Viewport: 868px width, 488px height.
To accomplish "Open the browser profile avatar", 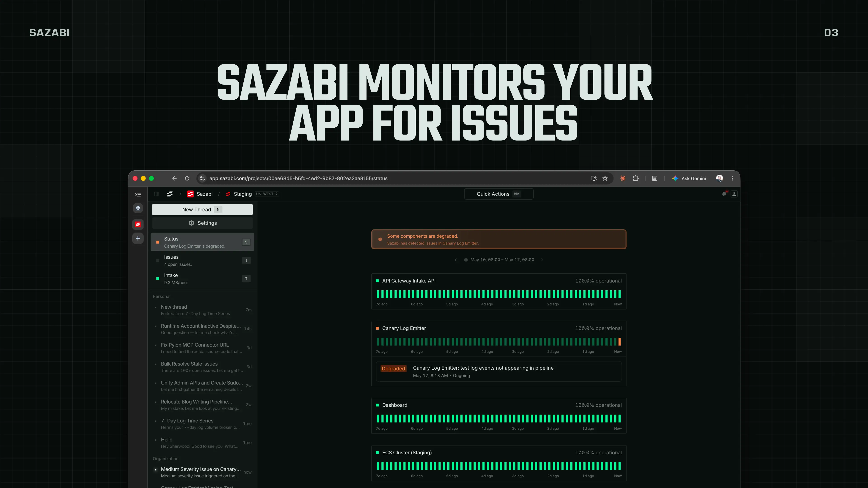I will [x=719, y=178].
